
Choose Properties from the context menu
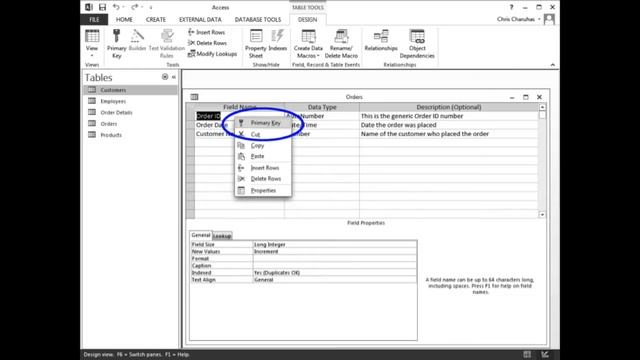263,190
